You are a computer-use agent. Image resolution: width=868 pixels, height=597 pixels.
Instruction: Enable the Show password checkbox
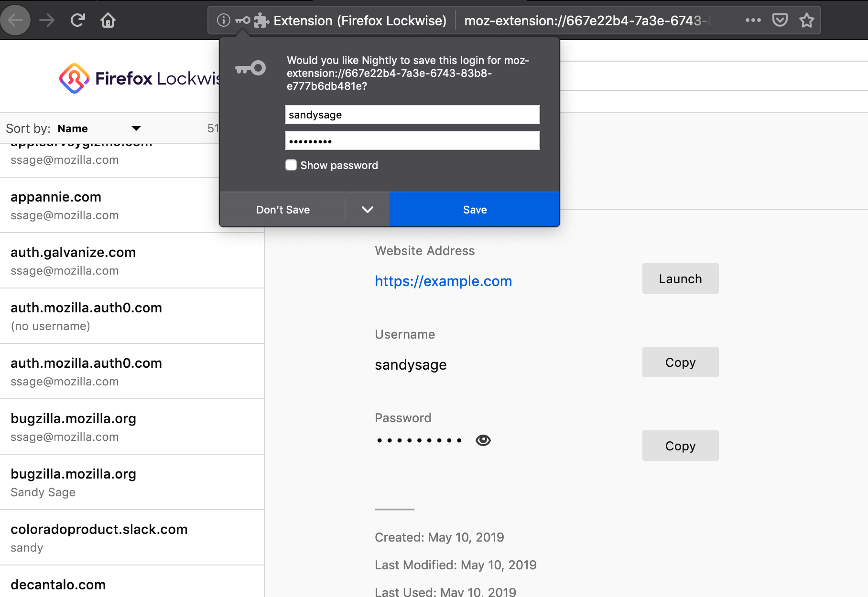click(291, 165)
